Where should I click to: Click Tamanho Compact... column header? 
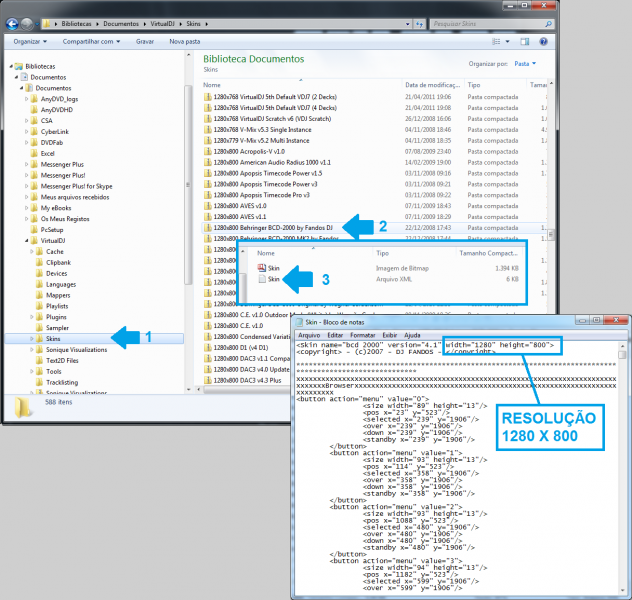(489, 253)
